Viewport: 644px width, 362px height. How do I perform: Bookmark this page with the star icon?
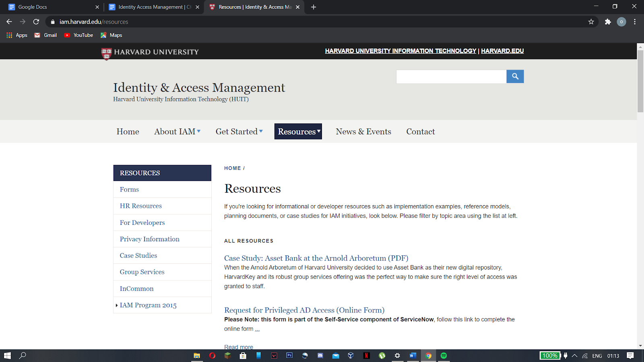click(591, 22)
